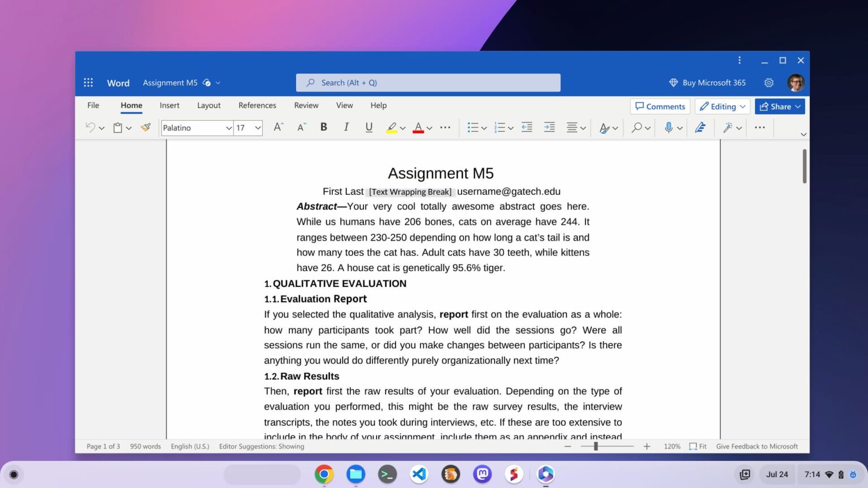Activate the Format Painter tool
The height and width of the screenshot is (488, 868).
coord(145,127)
